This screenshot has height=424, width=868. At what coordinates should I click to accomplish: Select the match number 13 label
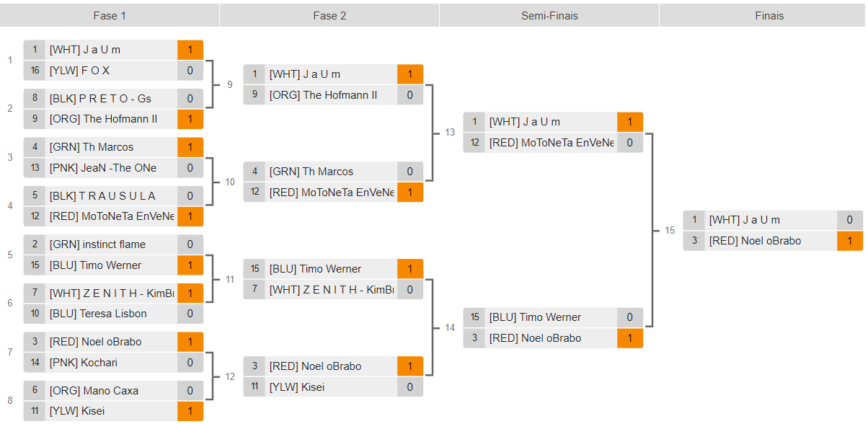(x=450, y=133)
